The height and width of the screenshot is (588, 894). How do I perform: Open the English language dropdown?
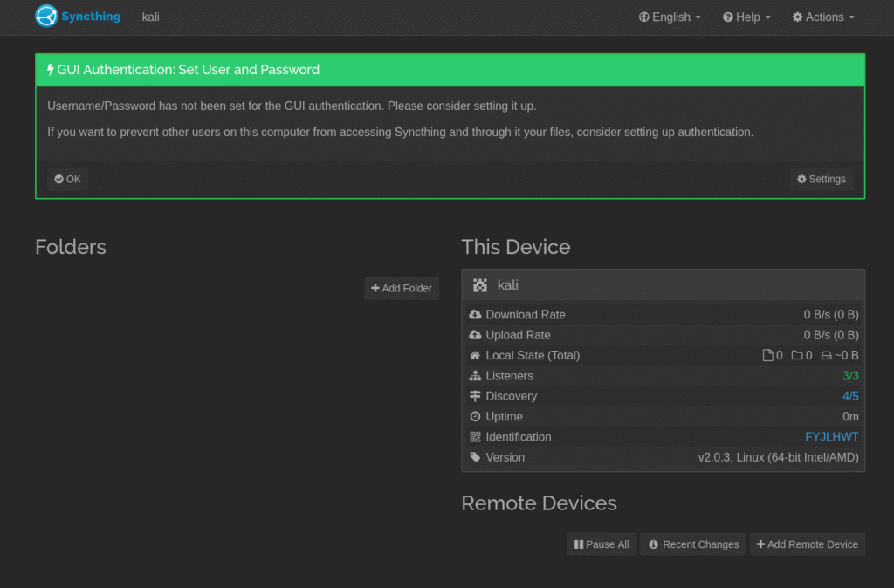[670, 17]
